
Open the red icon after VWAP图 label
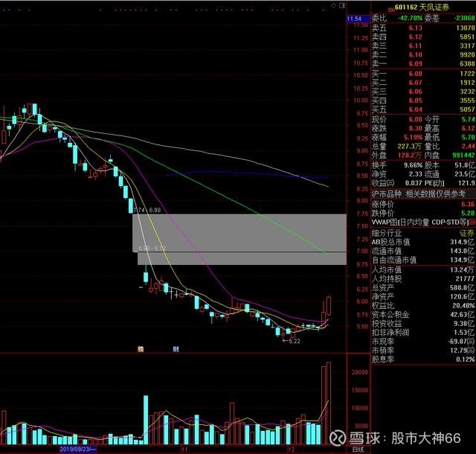472,223
